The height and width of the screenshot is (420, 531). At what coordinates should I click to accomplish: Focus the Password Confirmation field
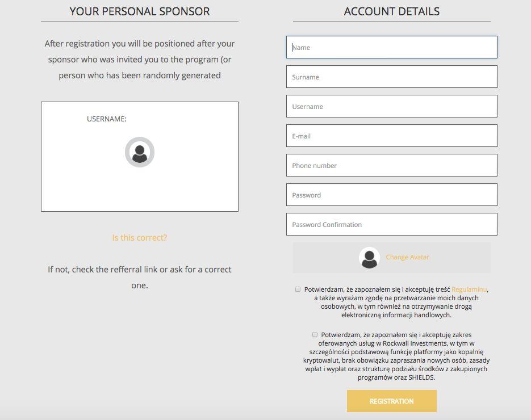391,224
